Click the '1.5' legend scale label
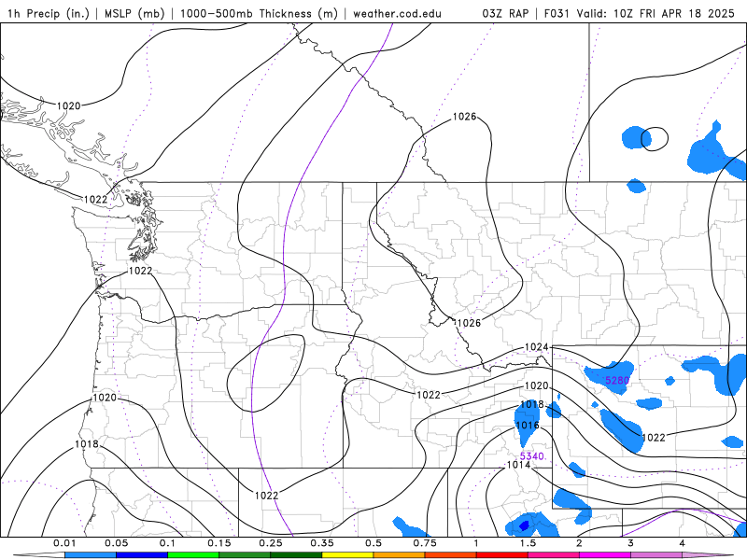Viewport: 747px width, 560px height. [x=528, y=543]
